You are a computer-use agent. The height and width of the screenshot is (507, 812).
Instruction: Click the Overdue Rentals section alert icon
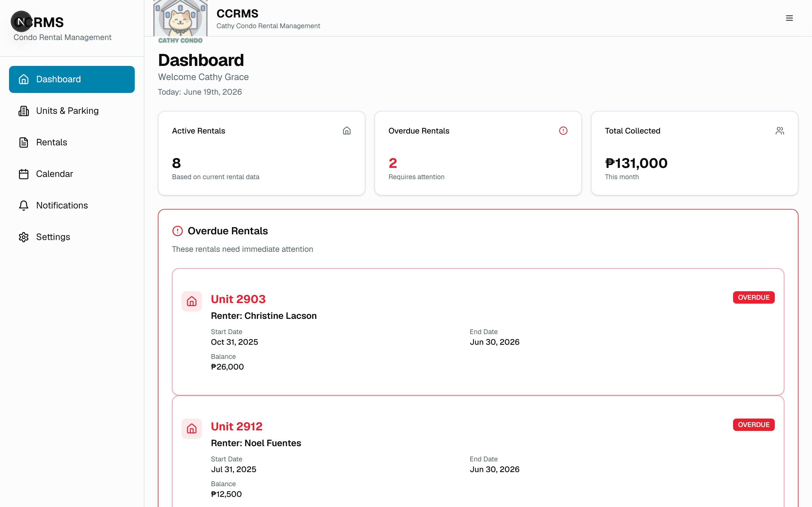(178, 231)
